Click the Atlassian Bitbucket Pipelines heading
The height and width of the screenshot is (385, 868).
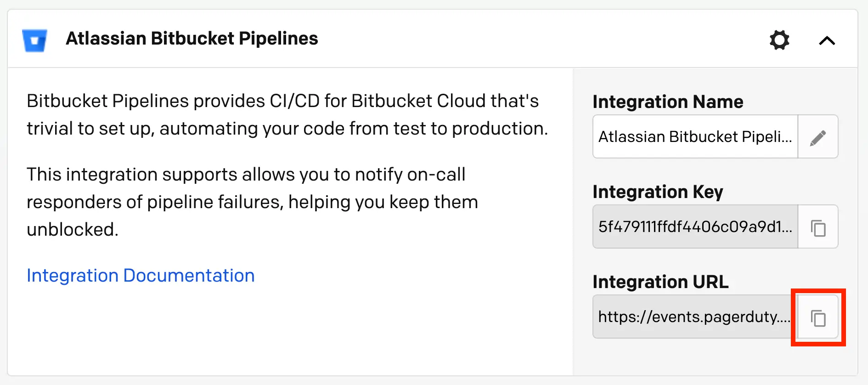coord(192,39)
